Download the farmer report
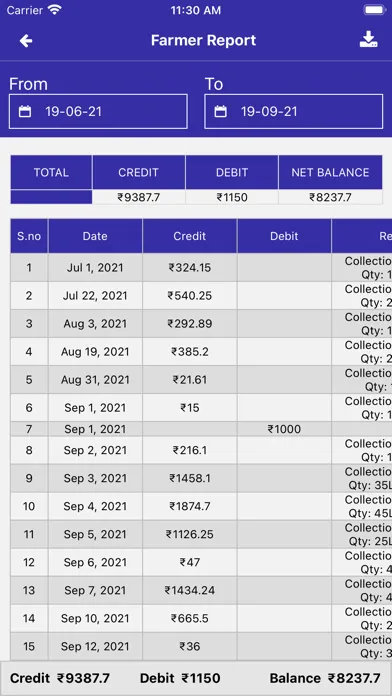This screenshot has width=392, height=696. pyautogui.click(x=368, y=40)
